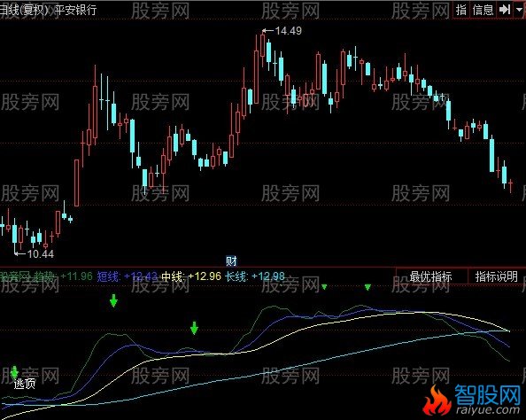This screenshot has width=526, height=420.
Task: Select the 趋势 value +11.96
Action: 76,276
